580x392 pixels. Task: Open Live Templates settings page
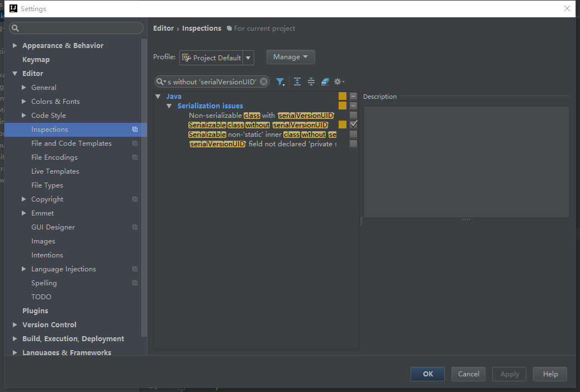[55, 171]
